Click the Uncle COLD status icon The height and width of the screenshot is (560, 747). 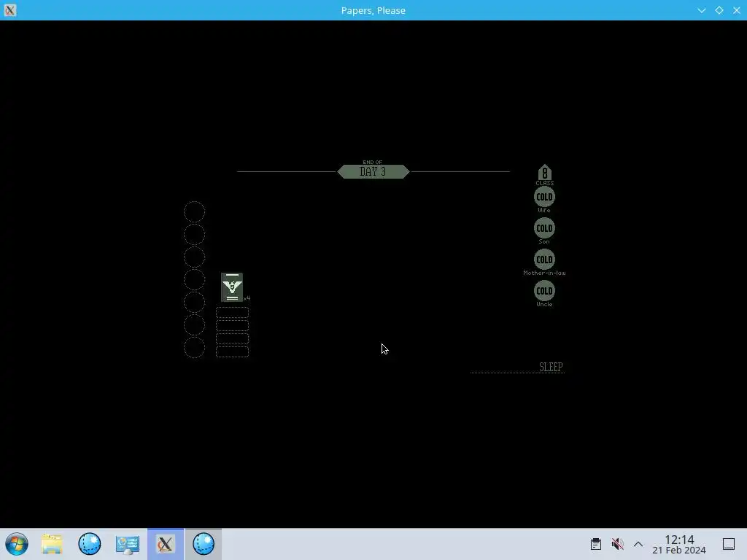coord(544,292)
